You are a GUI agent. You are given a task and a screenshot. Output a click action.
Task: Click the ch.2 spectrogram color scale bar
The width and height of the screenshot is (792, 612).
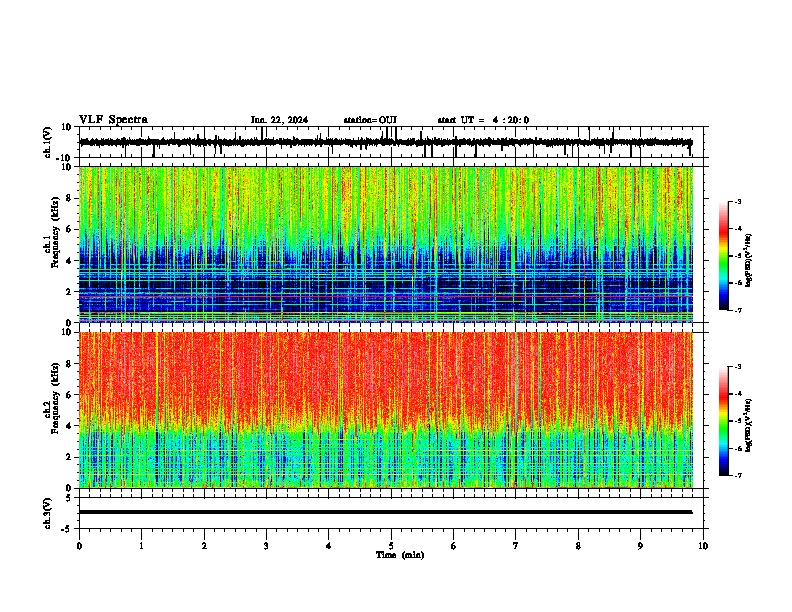click(723, 421)
